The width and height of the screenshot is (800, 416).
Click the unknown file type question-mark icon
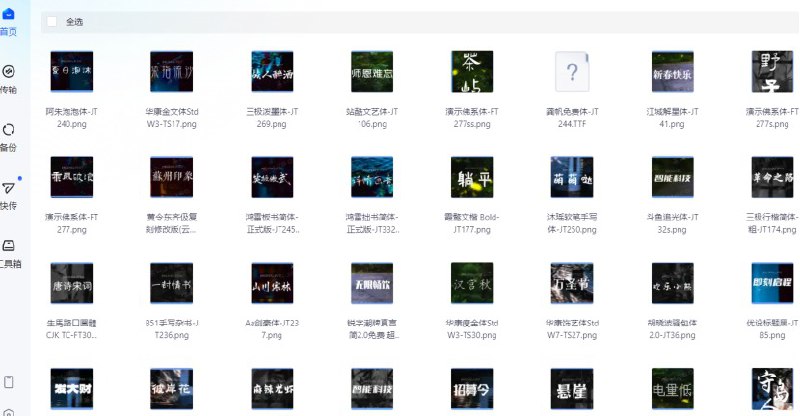[571, 73]
